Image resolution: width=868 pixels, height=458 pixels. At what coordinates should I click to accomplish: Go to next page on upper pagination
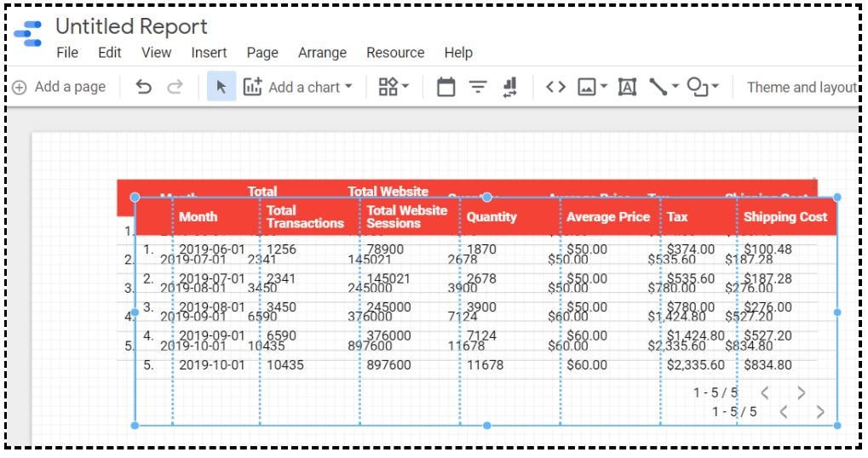[x=801, y=392]
